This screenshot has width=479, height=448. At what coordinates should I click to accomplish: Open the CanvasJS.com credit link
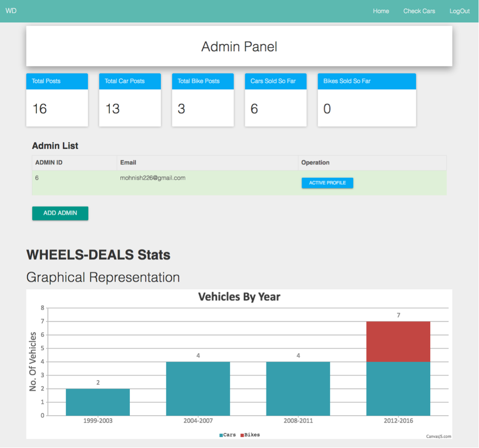tap(438, 436)
